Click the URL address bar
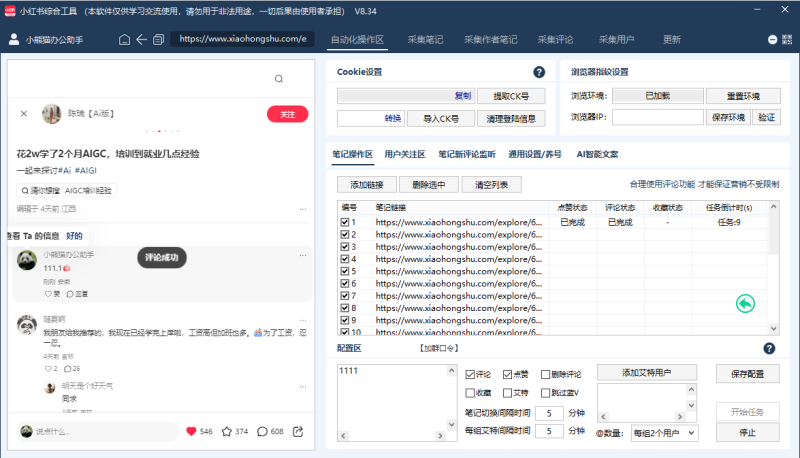This screenshot has width=800, height=458. [x=243, y=39]
